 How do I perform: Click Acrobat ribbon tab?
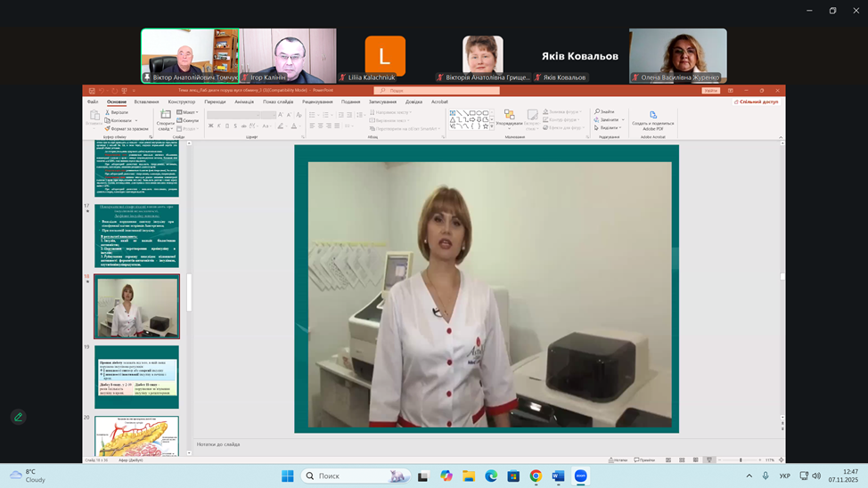click(x=439, y=102)
